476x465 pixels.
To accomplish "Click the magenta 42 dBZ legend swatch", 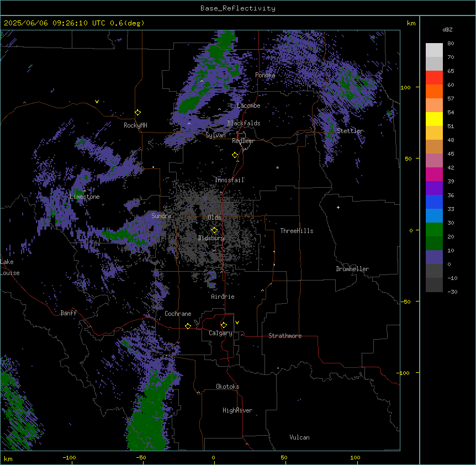I will 434,174.
